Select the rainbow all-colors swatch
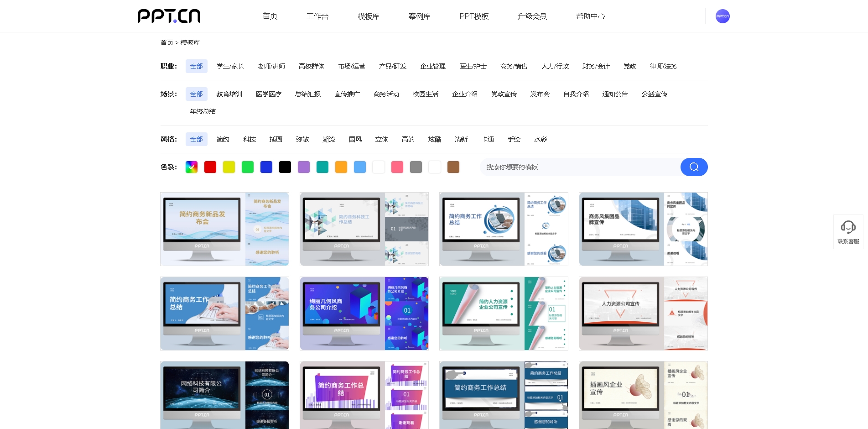Image resolution: width=868 pixels, height=429 pixels. click(192, 167)
